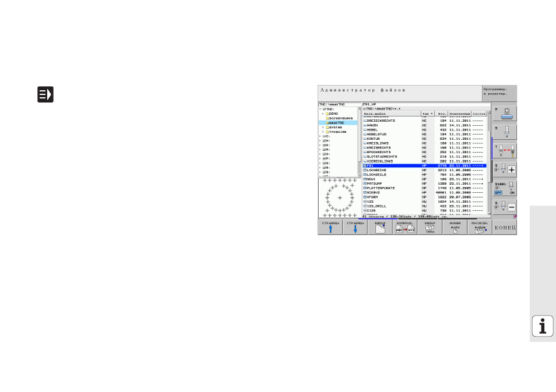Image resolution: width=556 pixels, height=392 pixels.
Task: Select file KONTUR
Action: [x=424, y=139]
